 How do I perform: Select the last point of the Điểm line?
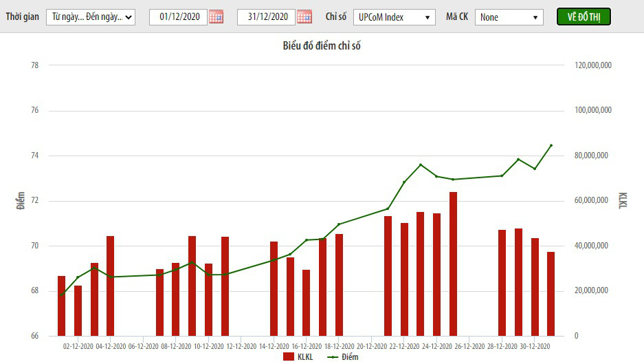[551, 145]
